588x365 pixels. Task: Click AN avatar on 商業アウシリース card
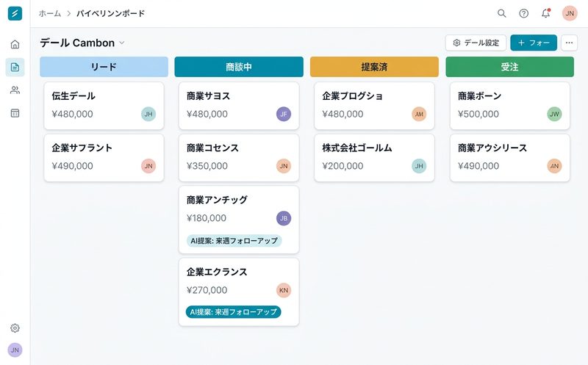pyautogui.click(x=555, y=166)
